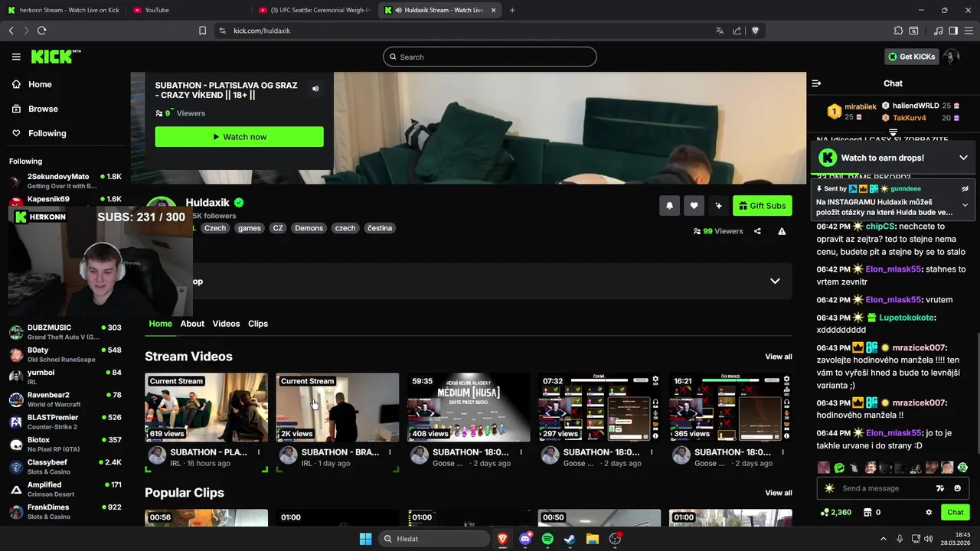Expand the pinned Instagram message
The image size is (980, 551).
965,205
